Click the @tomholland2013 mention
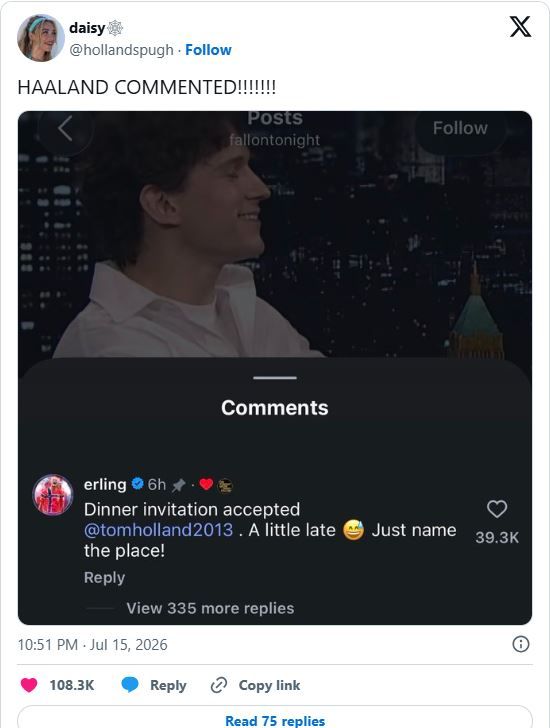The height and width of the screenshot is (728, 550). tap(158, 530)
